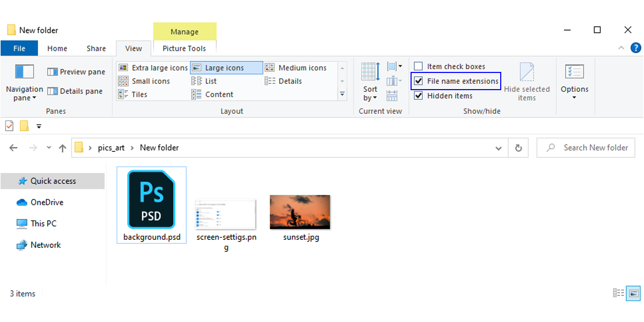Toggle the Details pane
The height and width of the screenshot is (322, 644).
point(75,91)
